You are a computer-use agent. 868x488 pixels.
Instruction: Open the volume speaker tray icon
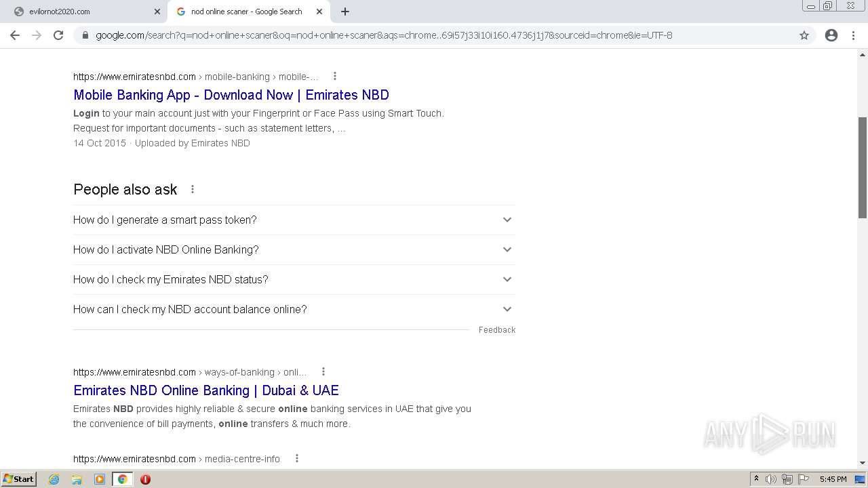[770, 479]
